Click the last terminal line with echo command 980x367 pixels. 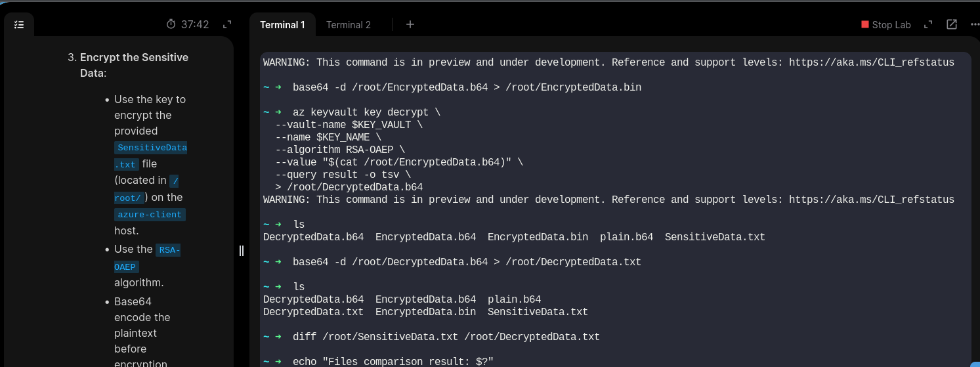click(x=393, y=362)
